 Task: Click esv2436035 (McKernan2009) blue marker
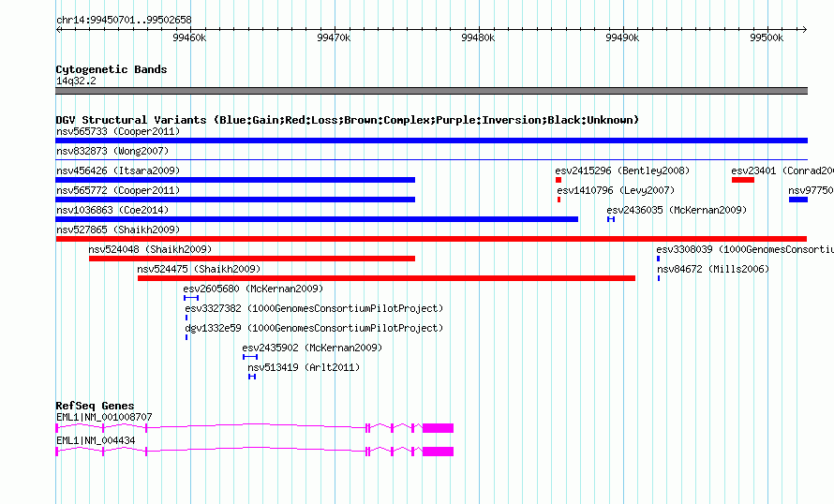tap(611, 219)
